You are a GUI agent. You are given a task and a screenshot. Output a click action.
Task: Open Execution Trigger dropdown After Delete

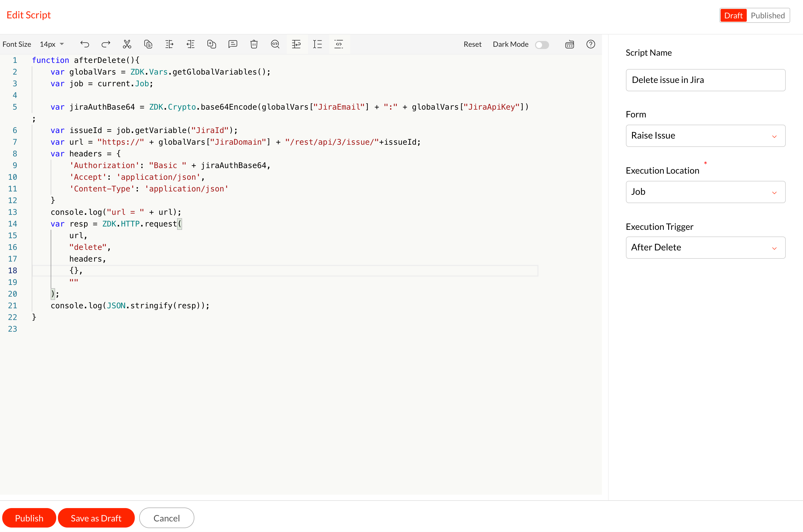click(x=706, y=248)
